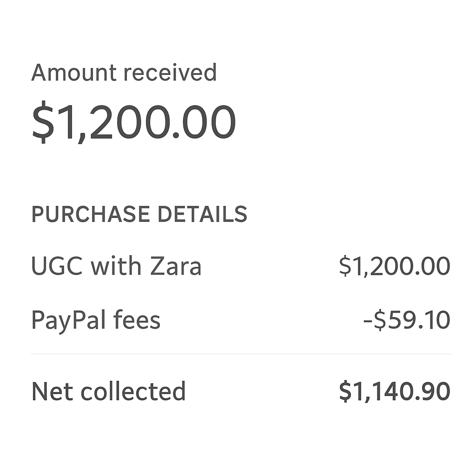Click the dollar sign of the large amount

tap(40, 122)
